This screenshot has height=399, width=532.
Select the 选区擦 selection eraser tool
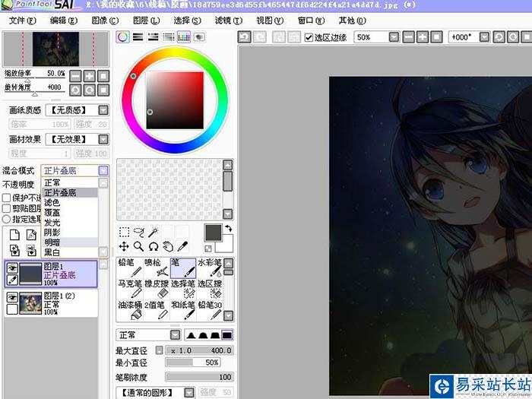point(209,289)
